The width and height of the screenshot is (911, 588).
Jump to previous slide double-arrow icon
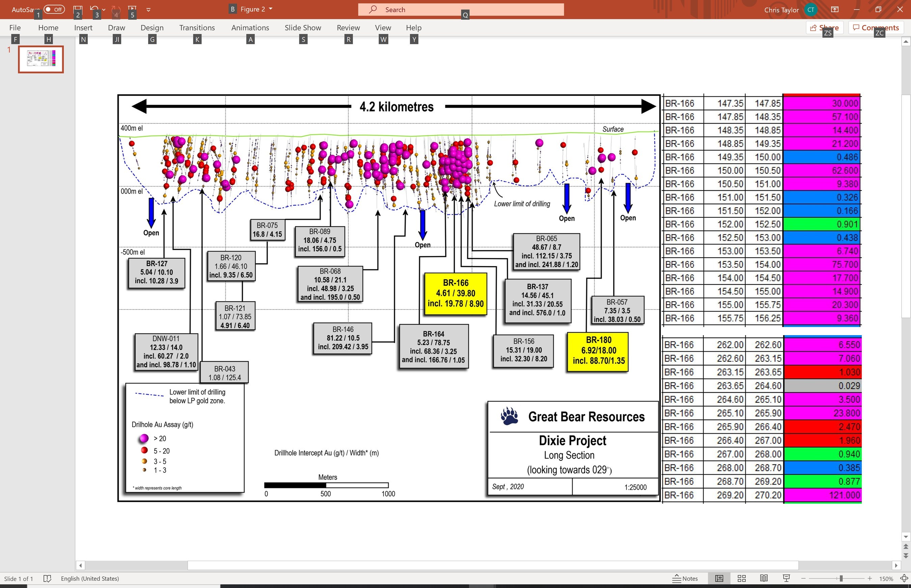click(x=906, y=547)
